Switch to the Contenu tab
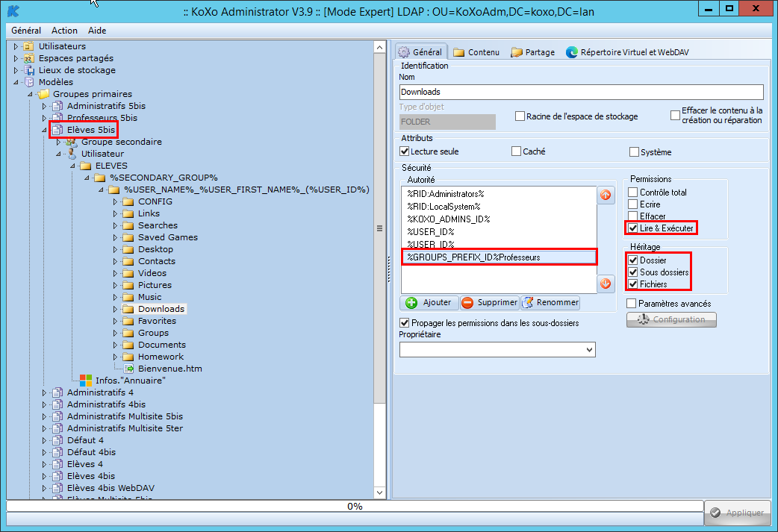 click(476, 52)
